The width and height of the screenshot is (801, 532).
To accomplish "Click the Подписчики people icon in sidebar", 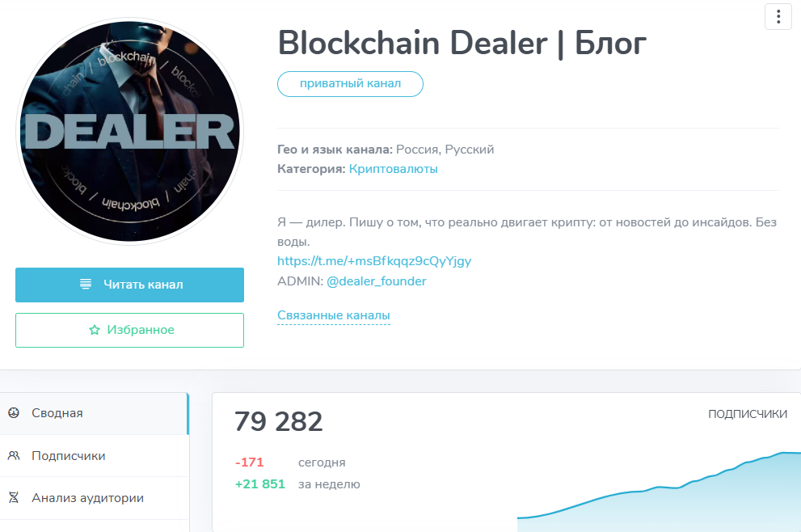I will click(x=12, y=455).
